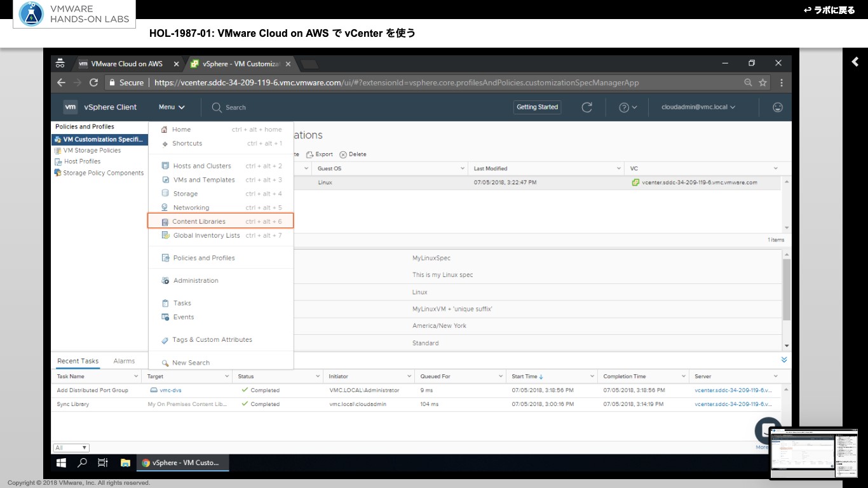Click the Shortcuts icon in the menu
This screenshot has height=488, width=868.
[x=165, y=144]
